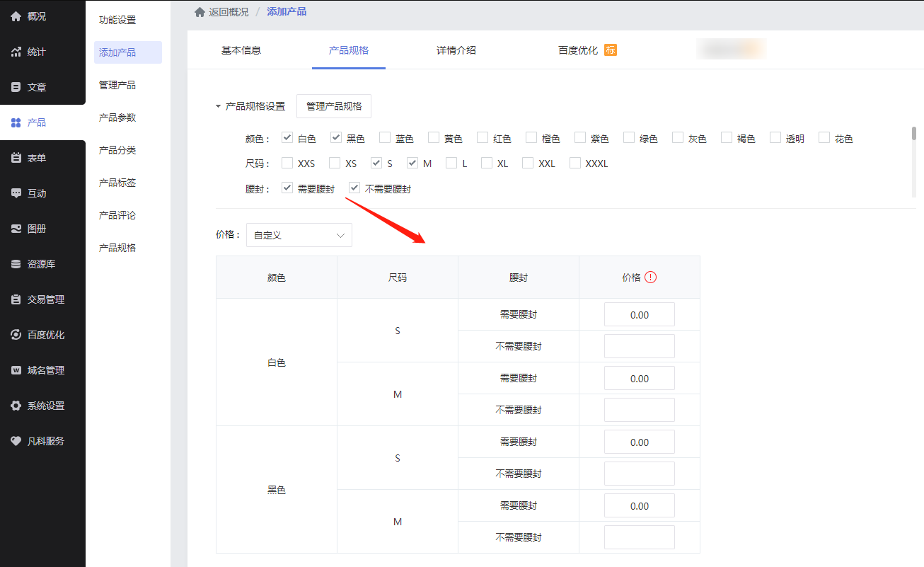Click the 文章 document icon

point(16,87)
